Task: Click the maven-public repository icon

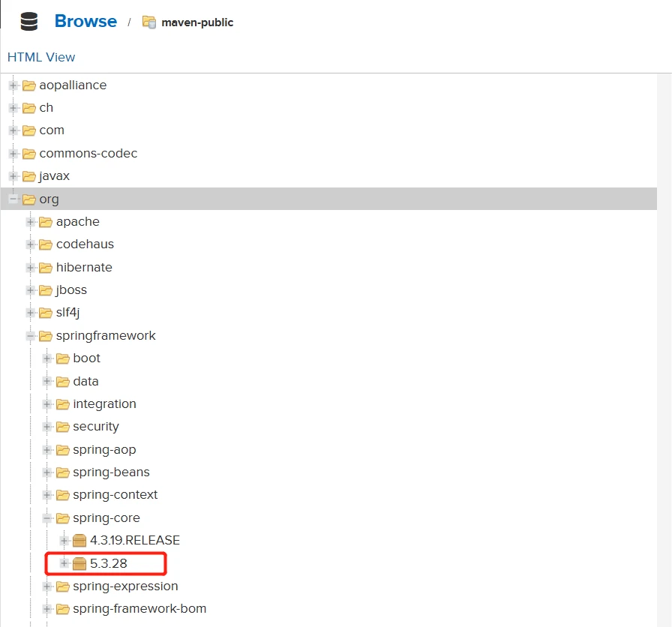Action: pos(149,22)
